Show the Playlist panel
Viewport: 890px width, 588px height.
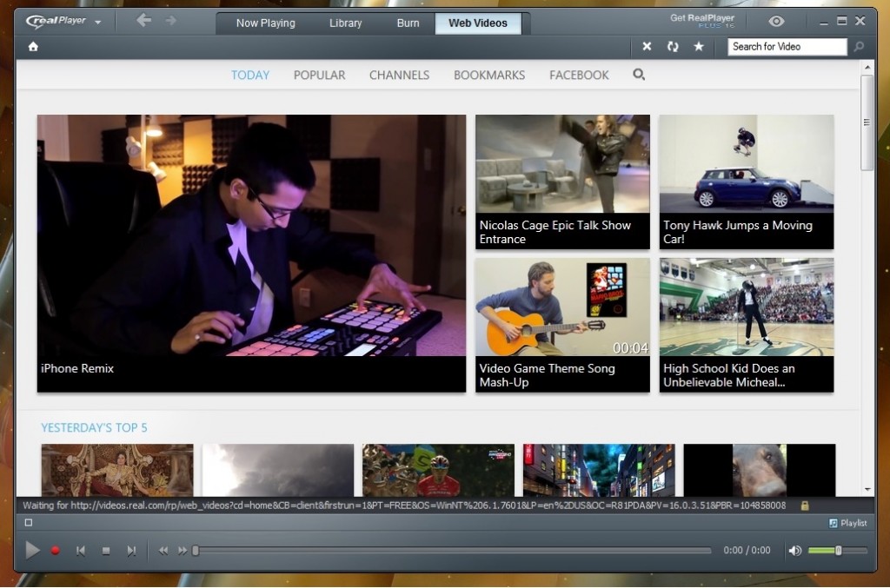848,523
